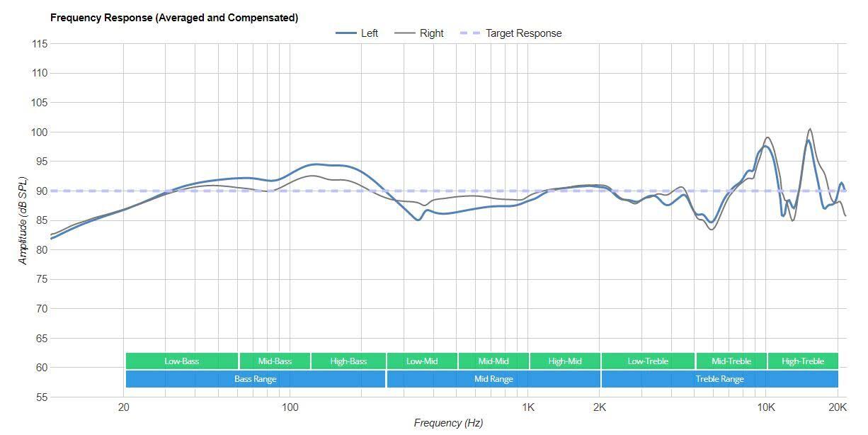The width and height of the screenshot is (868, 435).
Task: Select the Mid-Treble band label
Action: (731, 361)
